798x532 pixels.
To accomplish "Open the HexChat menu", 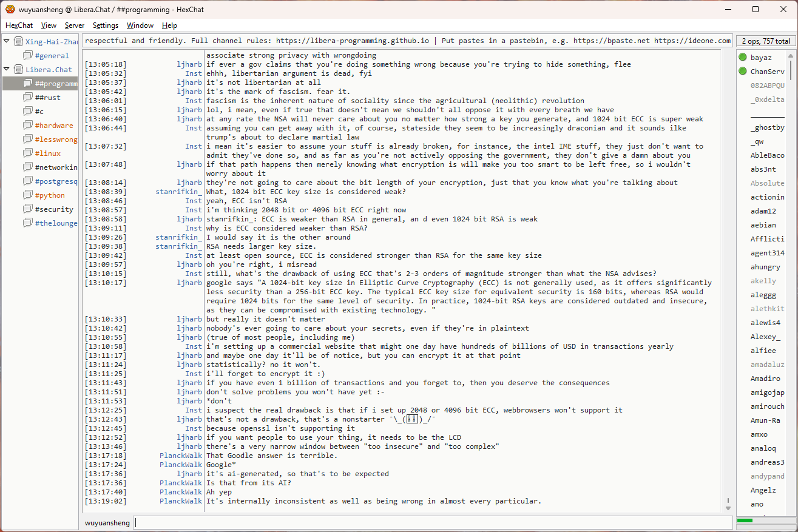I will 19,25.
